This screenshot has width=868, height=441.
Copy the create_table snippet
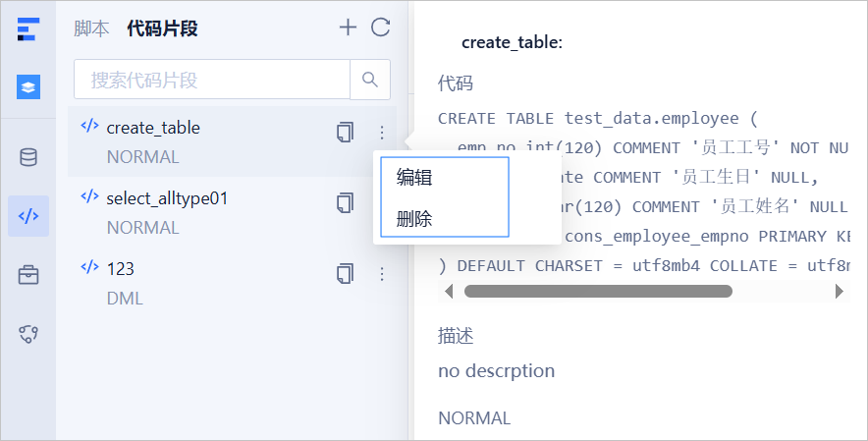pyautogui.click(x=345, y=133)
